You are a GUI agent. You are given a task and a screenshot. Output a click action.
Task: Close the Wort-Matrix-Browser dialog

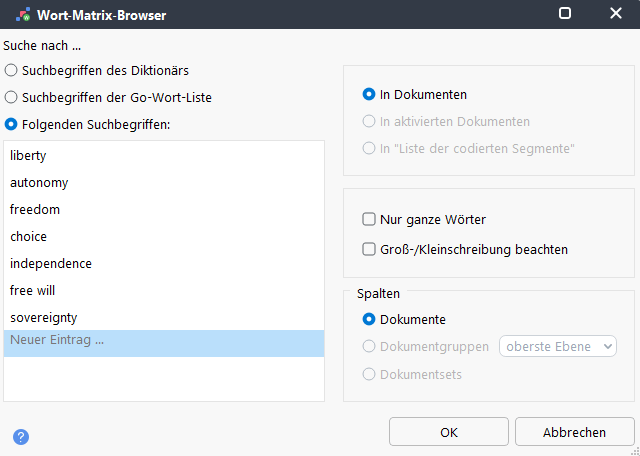click(x=616, y=13)
